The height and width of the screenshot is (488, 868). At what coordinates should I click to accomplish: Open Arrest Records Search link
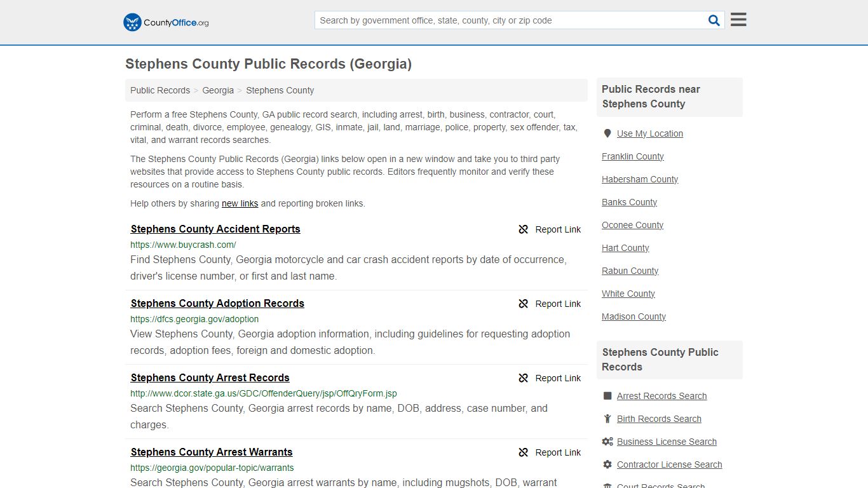click(662, 396)
